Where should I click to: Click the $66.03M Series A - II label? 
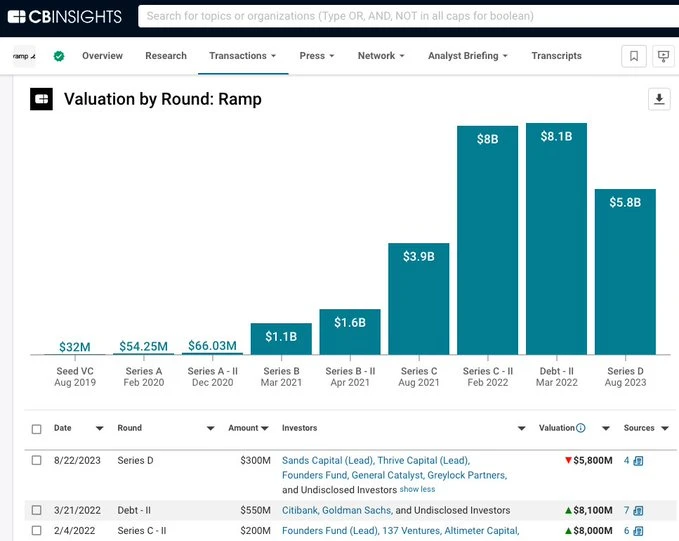tap(212, 346)
